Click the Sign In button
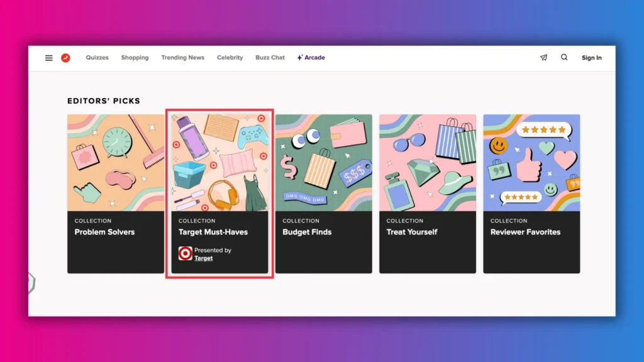 pyautogui.click(x=591, y=57)
